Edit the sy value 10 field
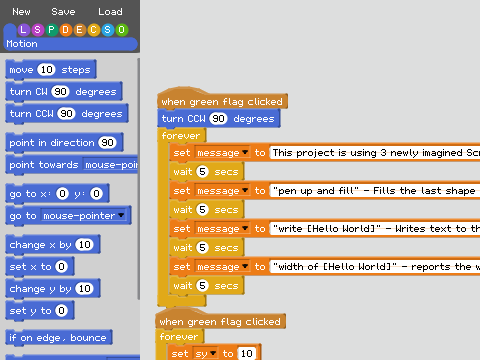The height and width of the screenshot is (360, 480). click(x=247, y=354)
